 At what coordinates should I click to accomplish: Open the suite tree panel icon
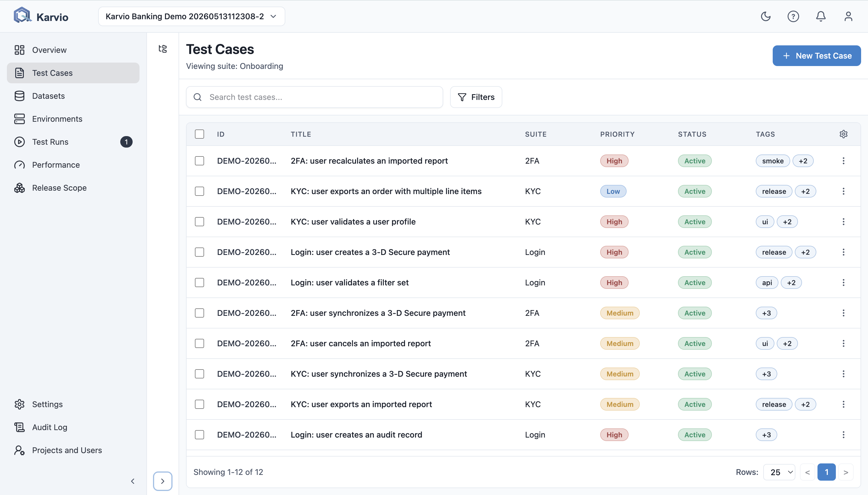click(x=162, y=49)
